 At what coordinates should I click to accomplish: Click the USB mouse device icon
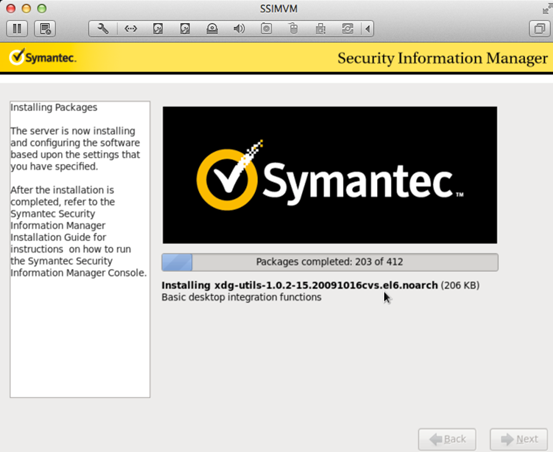[x=293, y=29]
